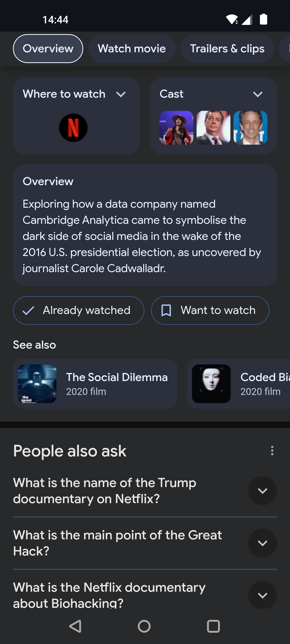
Task: Tap the Netflix logo icon
Action: click(73, 128)
